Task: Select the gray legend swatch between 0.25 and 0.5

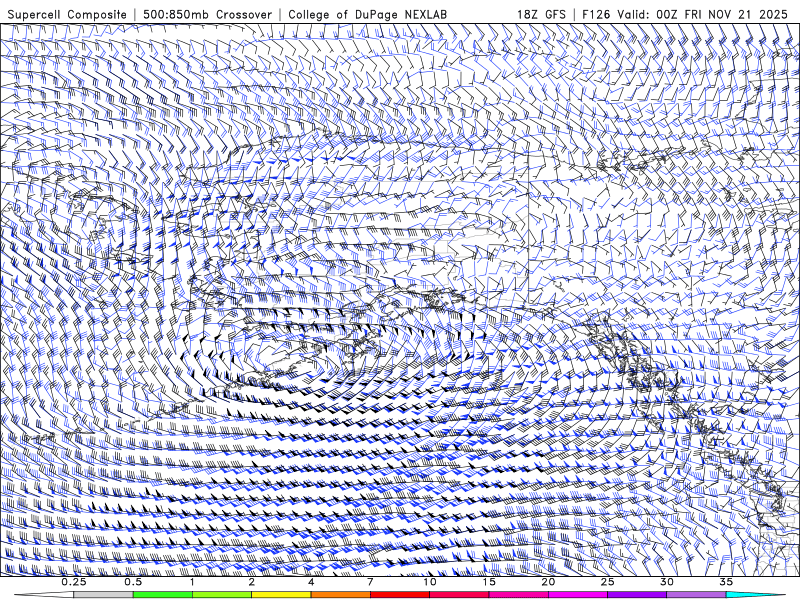Action: tap(103, 595)
